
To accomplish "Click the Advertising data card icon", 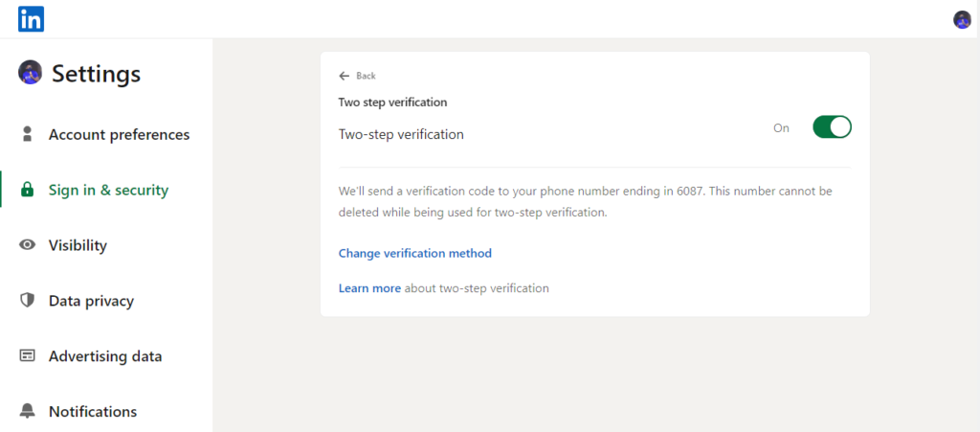I will [27, 355].
